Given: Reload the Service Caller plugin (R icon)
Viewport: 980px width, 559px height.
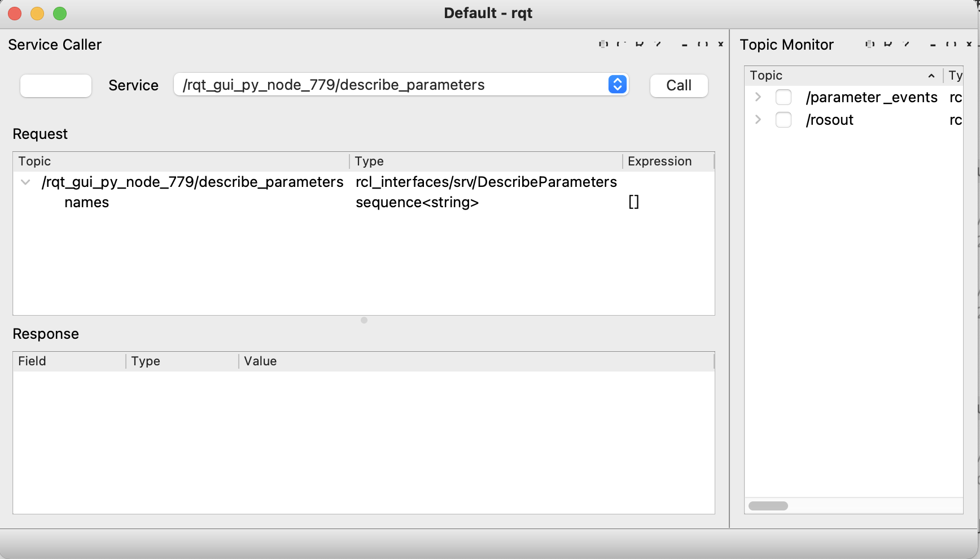Looking at the screenshot, I should pyautogui.click(x=640, y=44).
